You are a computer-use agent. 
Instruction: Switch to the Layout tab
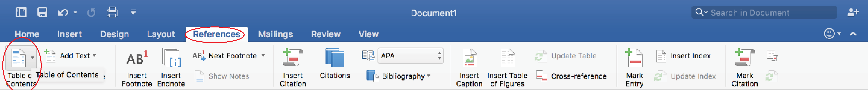[161, 34]
